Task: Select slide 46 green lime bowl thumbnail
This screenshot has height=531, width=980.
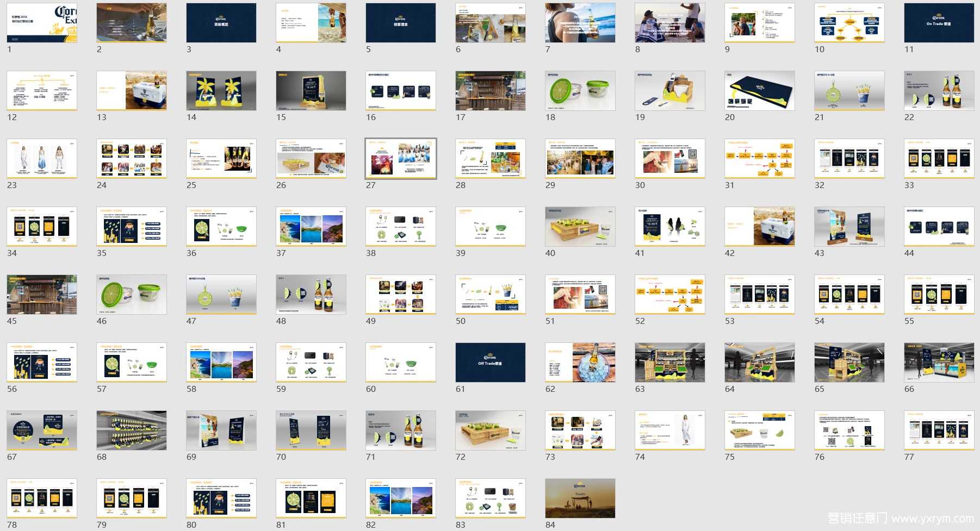Action: click(132, 295)
